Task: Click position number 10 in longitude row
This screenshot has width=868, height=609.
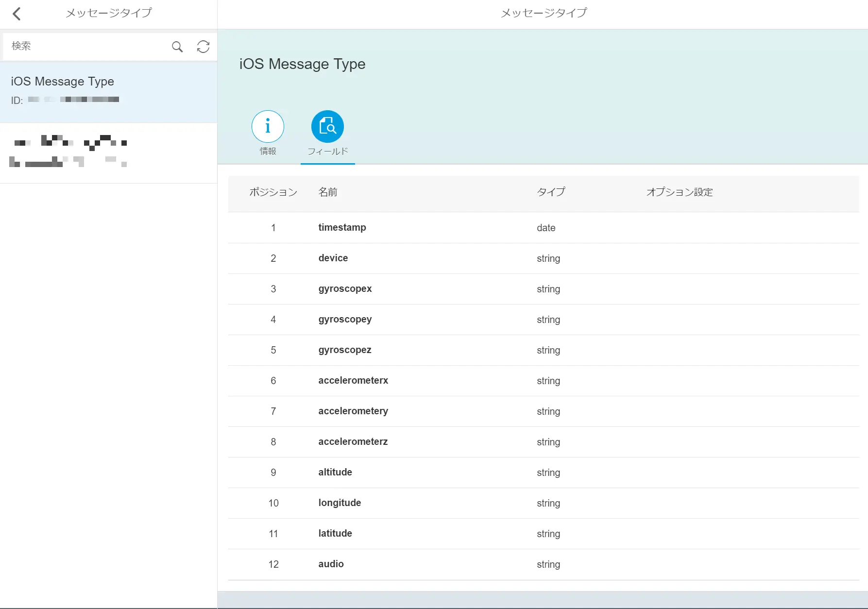Action: tap(273, 503)
